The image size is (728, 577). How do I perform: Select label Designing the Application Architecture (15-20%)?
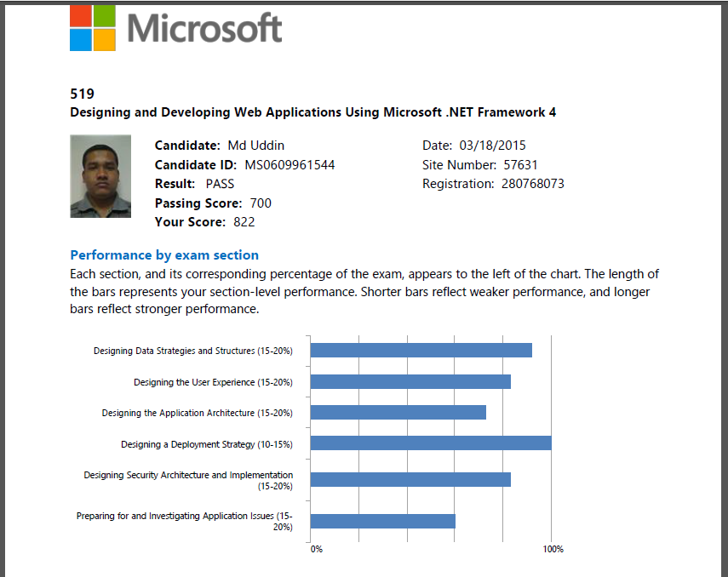[x=198, y=413]
